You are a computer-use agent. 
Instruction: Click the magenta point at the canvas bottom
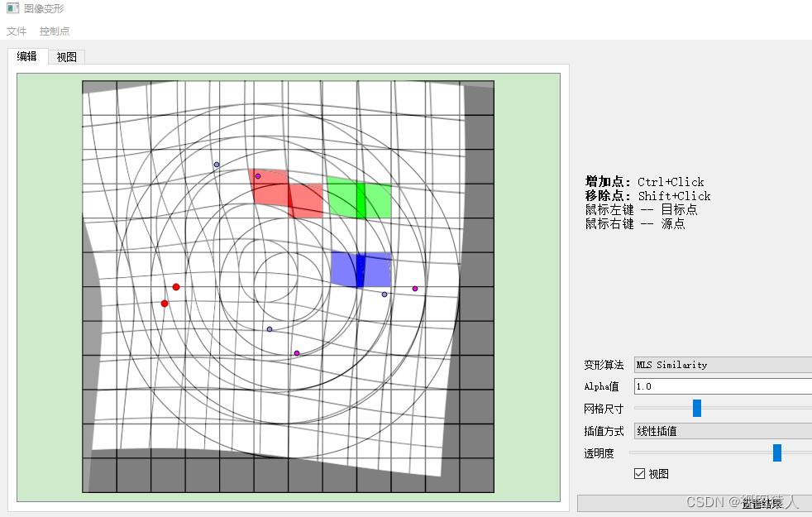coord(297,353)
